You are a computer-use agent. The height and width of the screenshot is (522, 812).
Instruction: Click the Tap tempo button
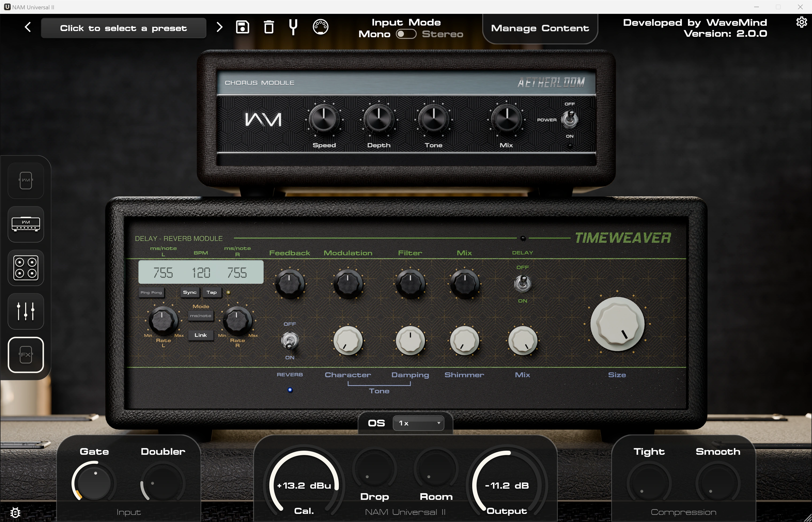click(x=212, y=292)
